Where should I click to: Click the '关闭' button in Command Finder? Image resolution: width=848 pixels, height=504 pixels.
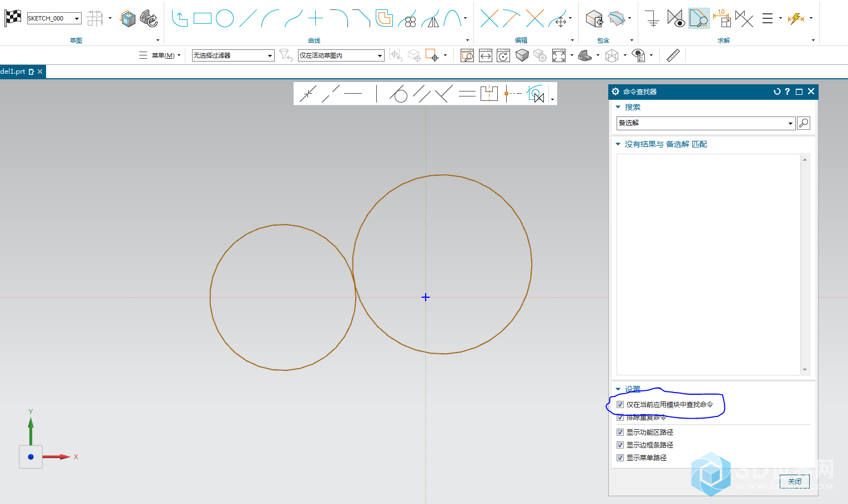pos(795,481)
